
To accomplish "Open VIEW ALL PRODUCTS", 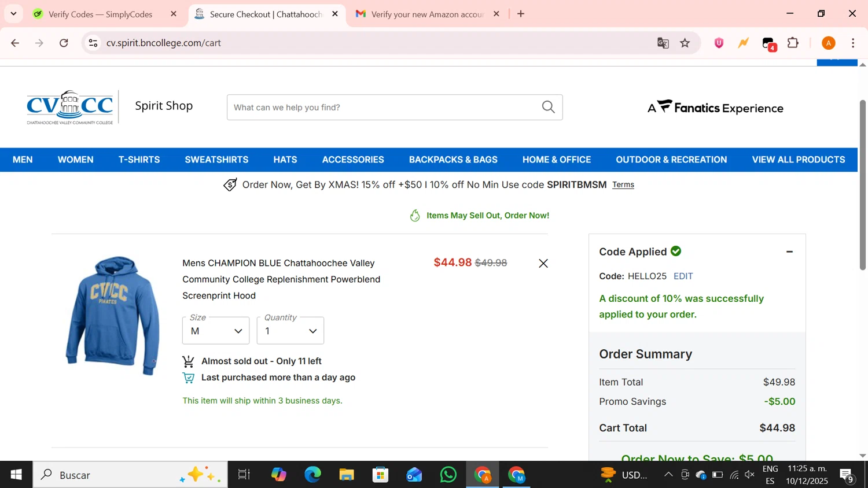I will tap(799, 160).
